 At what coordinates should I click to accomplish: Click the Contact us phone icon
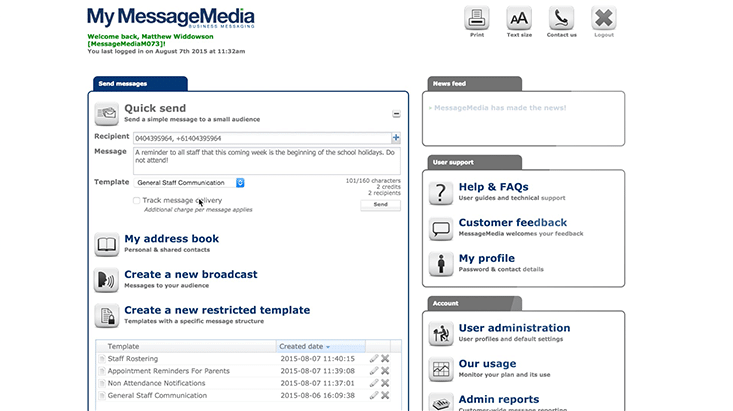point(561,18)
